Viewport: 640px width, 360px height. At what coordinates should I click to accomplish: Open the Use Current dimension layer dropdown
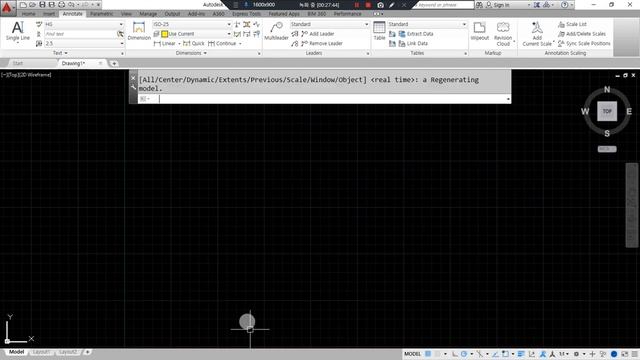pyautogui.click(x=196, y=34)
